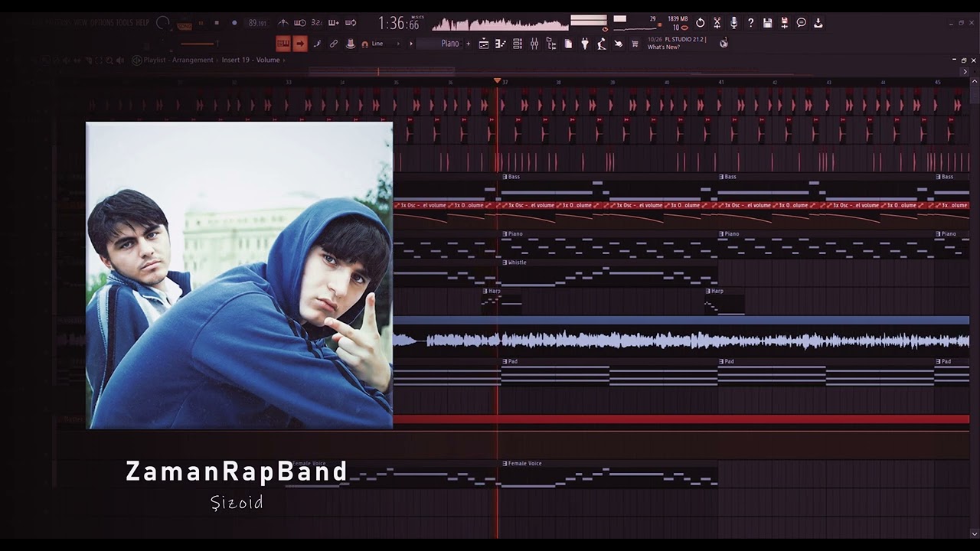980x551 pixels.
Task: Click the output waveform oscilloscope
Action: (499, 24)
